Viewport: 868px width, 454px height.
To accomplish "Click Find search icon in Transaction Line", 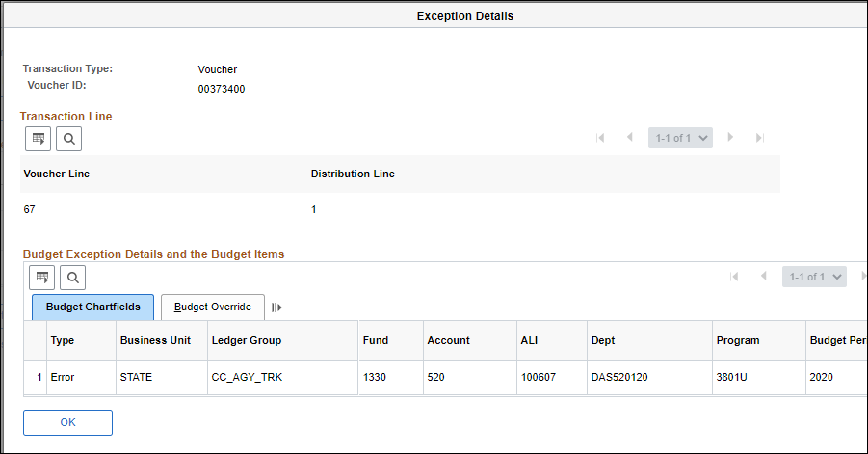I will [69, 139].
